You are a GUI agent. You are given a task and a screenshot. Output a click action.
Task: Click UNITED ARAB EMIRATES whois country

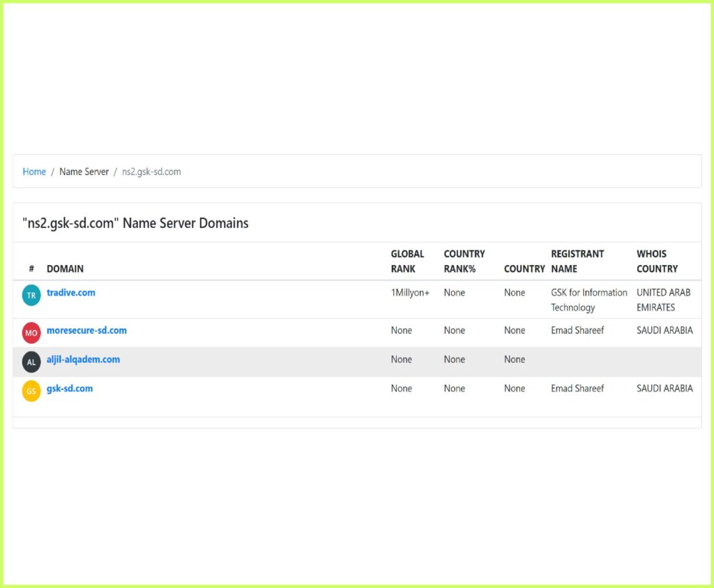[664, 300]
